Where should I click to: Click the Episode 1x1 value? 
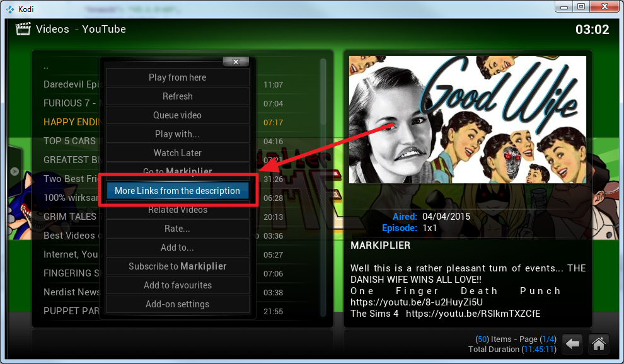point(429,228)
